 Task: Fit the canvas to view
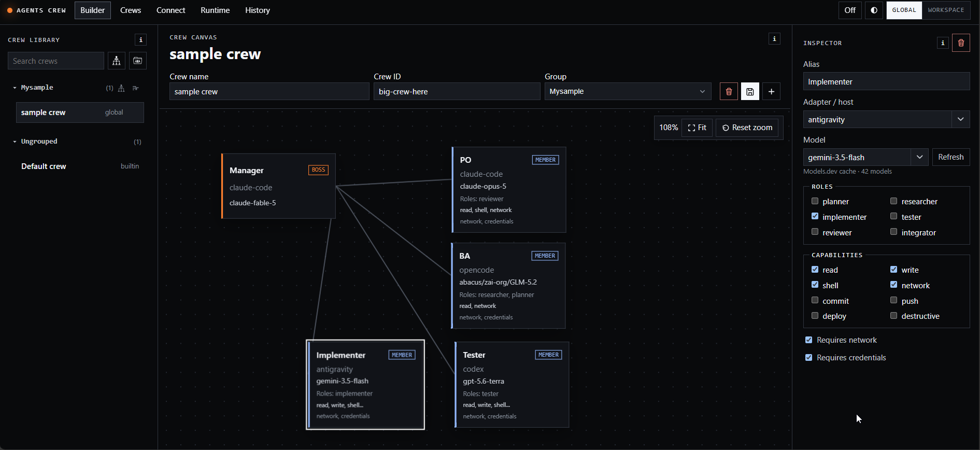pos(697,128)
